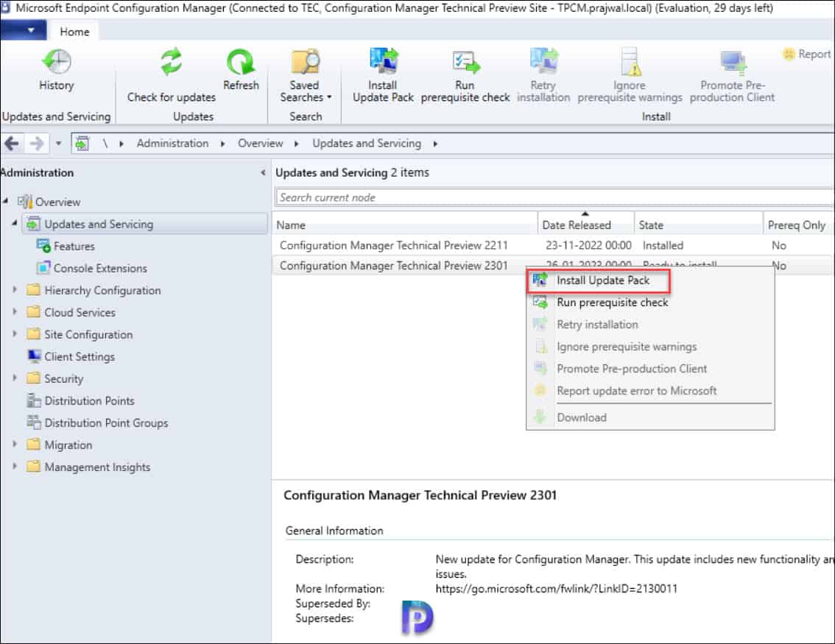Click the Client Settings node icon
835x644 pixels.
(34, 356)
